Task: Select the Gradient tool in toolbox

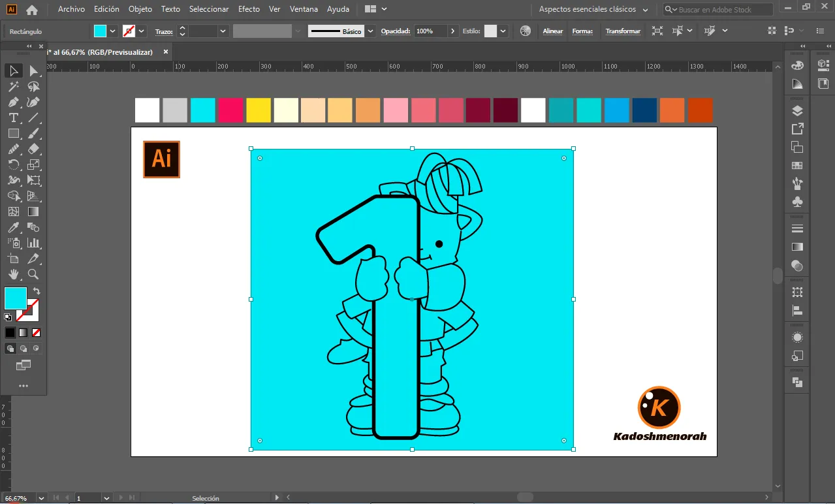Action: (x=33, y=212)
